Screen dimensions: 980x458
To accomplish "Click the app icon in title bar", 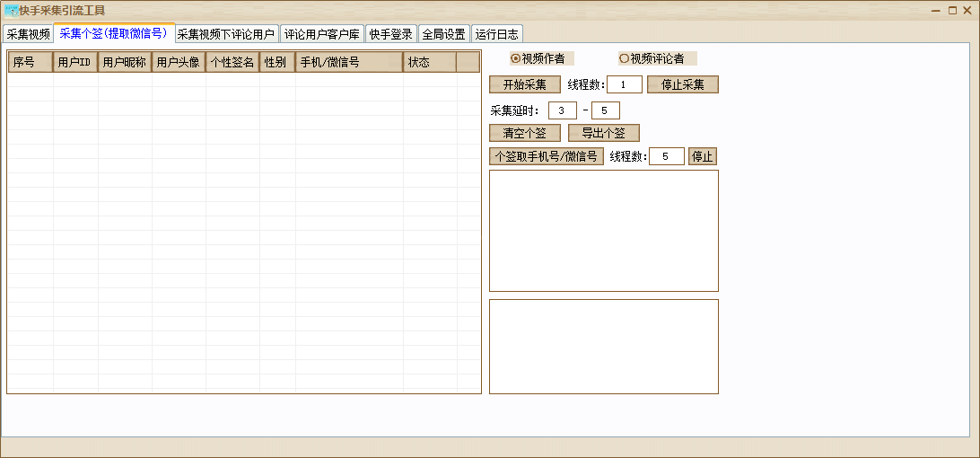I will click(x=12, y=11).
